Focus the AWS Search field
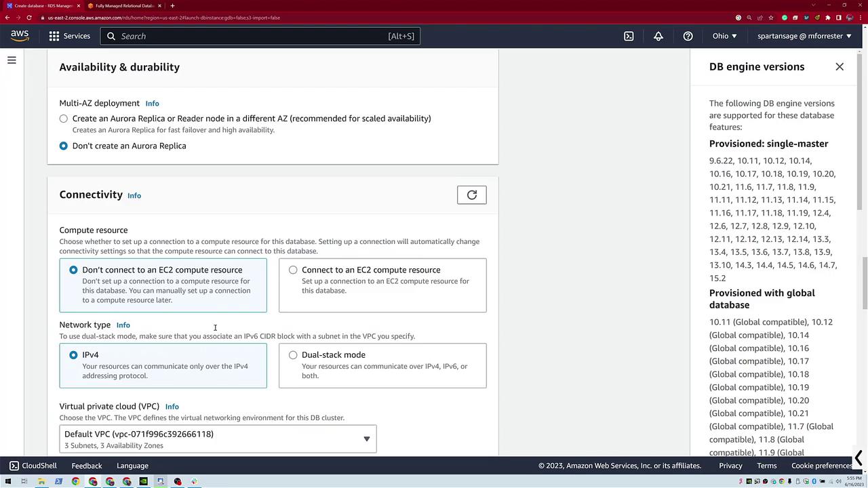Image resolution: width=868 pixels, height=488 pixels. [x=260, y=36]
